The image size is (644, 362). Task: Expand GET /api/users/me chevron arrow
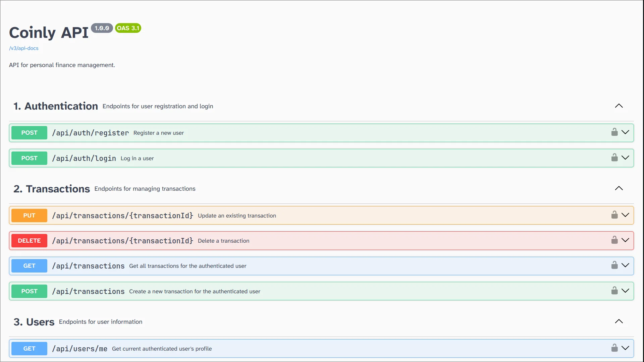click(625, 348)
